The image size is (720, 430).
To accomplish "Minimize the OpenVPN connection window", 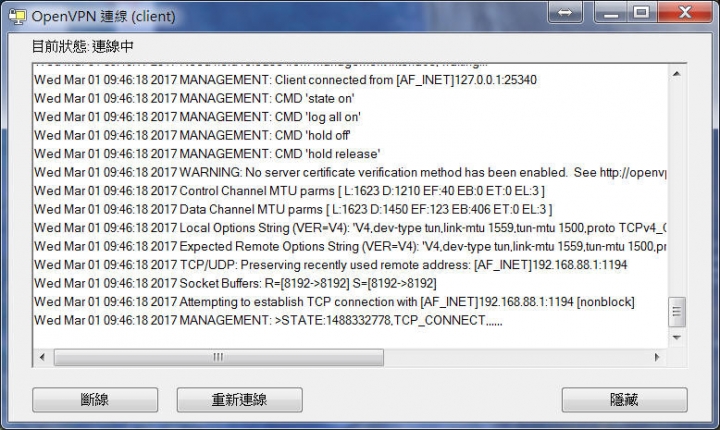I will (611, 12).
